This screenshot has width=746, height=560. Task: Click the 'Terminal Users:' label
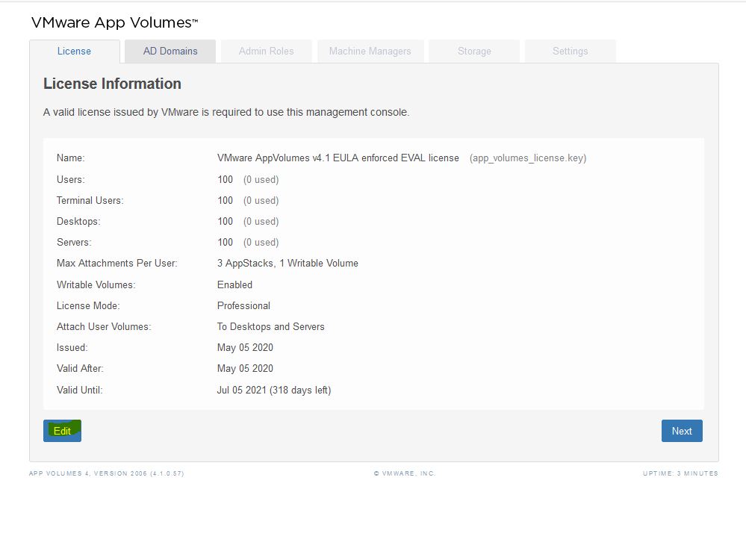[90, 200]
